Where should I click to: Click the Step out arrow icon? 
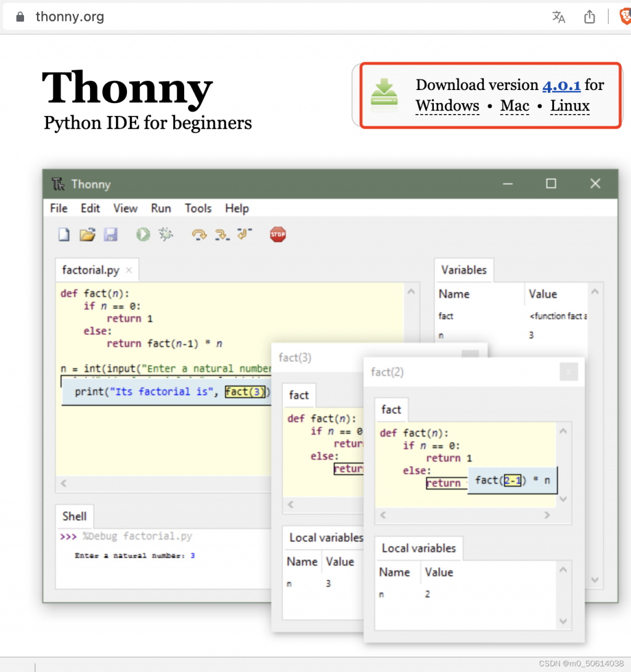coord(245,234)
